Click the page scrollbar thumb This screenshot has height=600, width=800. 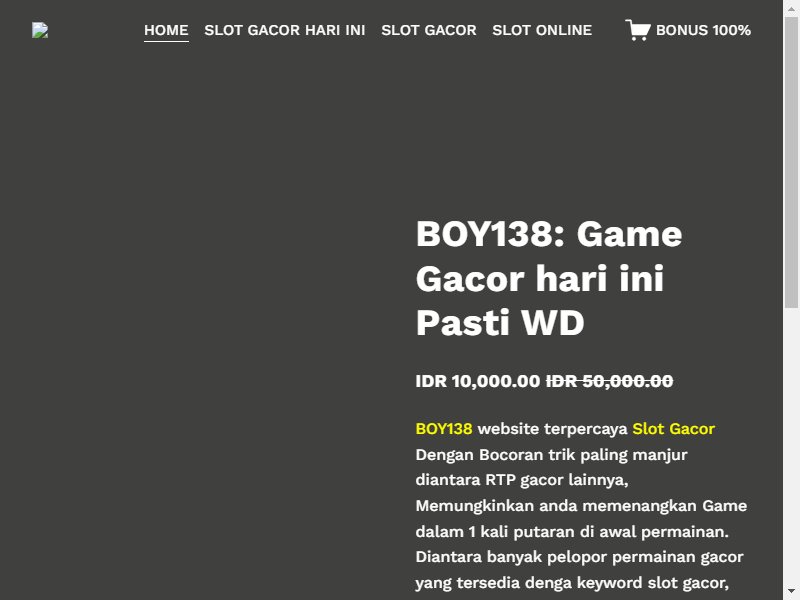pos(791,162)
